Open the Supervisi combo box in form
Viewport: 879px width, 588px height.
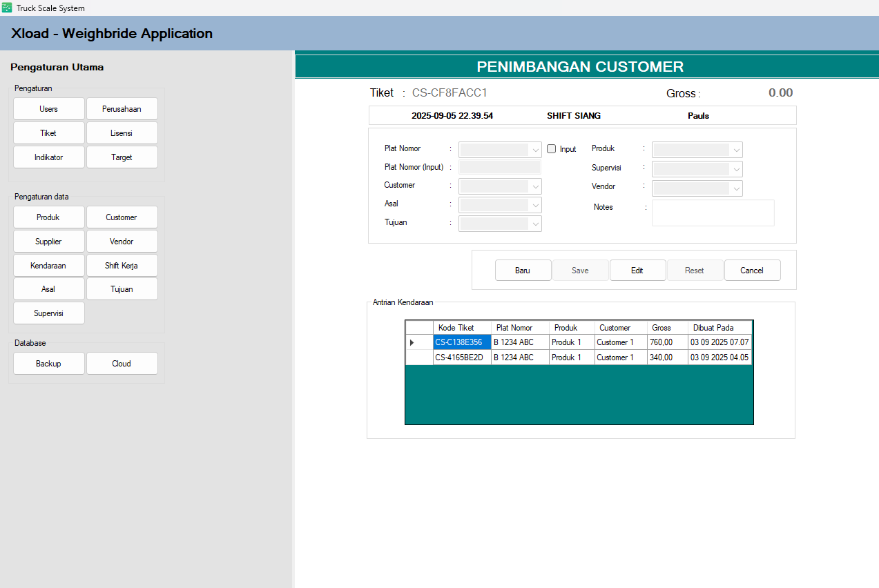[737, 169]
